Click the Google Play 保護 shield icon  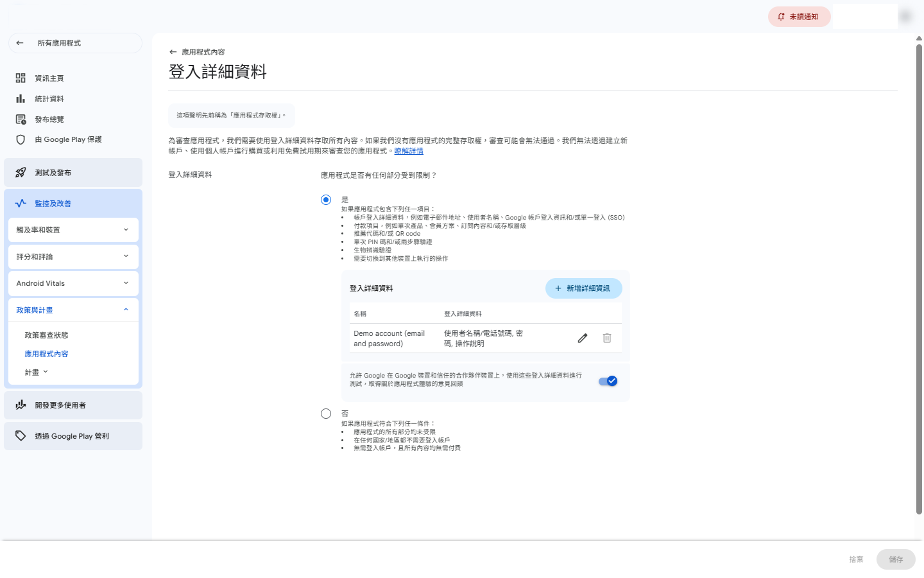point(21,139)
